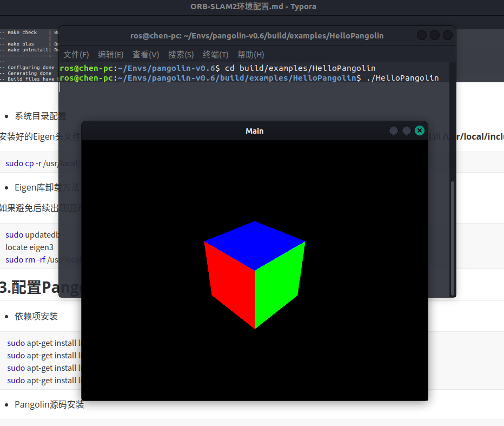This screenshot has height=426, width=504.
Task: Click the 'sudo updatedb' line in Typora
Action: coord(32,235)
